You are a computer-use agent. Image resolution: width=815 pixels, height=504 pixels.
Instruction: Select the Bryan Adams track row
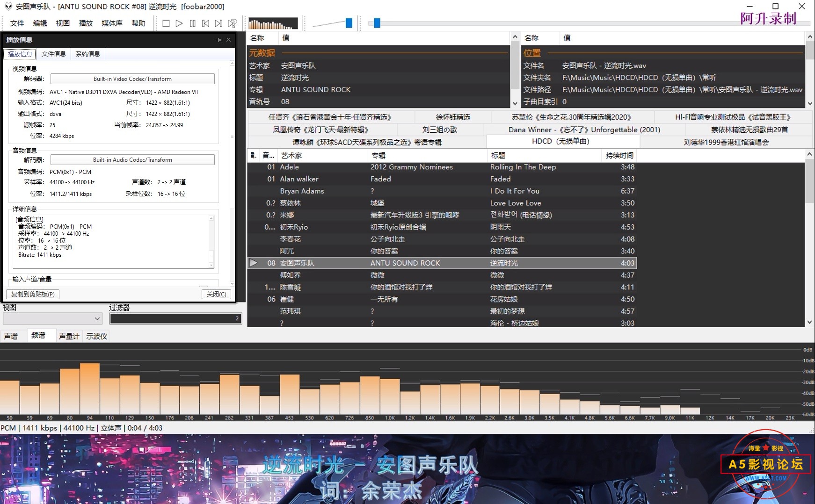pyautogui.click(x=442, y=191)
